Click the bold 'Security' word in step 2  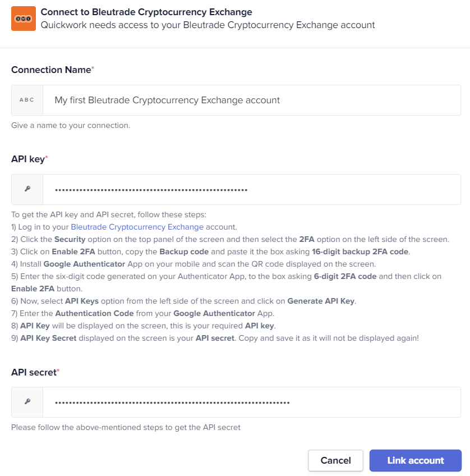(x=70, y=240)
